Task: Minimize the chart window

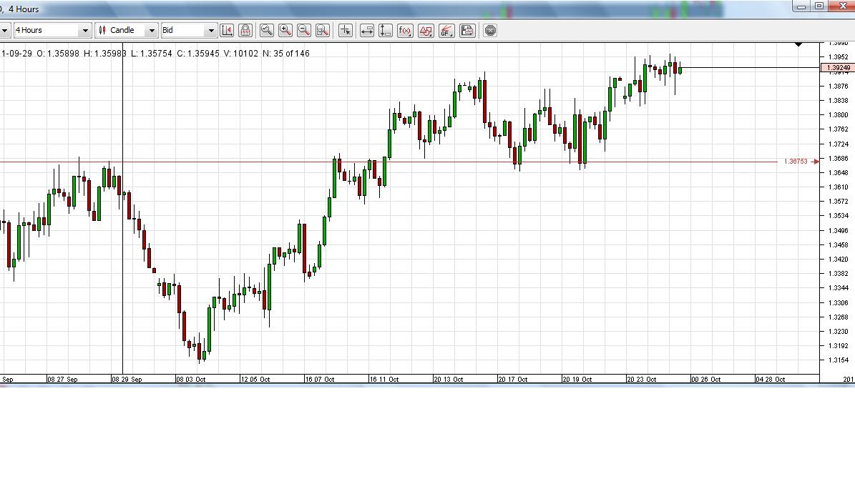Action: 801,6
